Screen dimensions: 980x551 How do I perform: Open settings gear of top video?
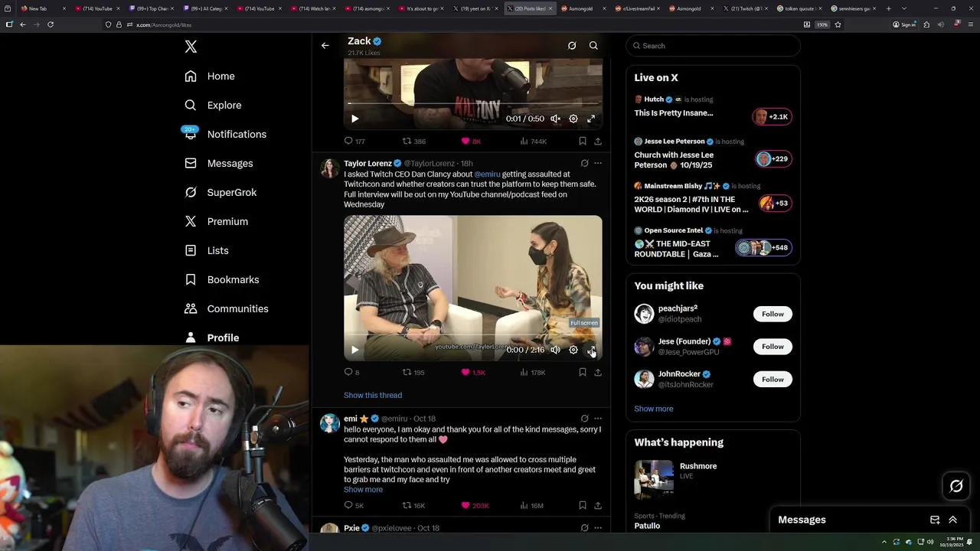(573, 119)
